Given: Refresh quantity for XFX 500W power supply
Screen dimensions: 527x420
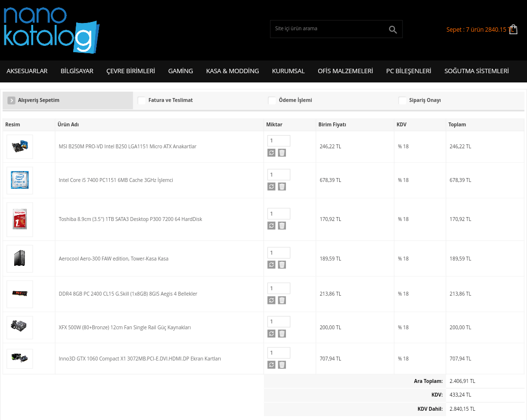Looking at the screenshot, I should pyautogui.click(x=271, y=333).
